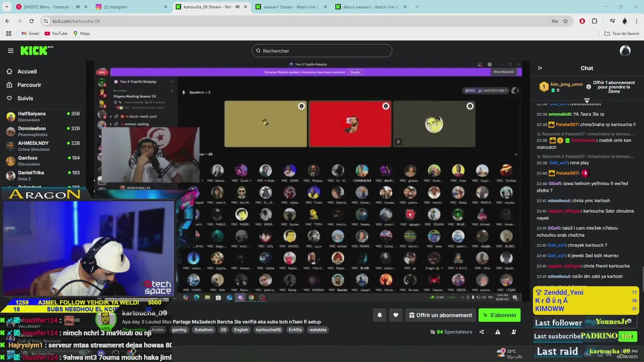644x362 pixels.
Task: Open Tous les favoris folder
Action: (622, 34)
